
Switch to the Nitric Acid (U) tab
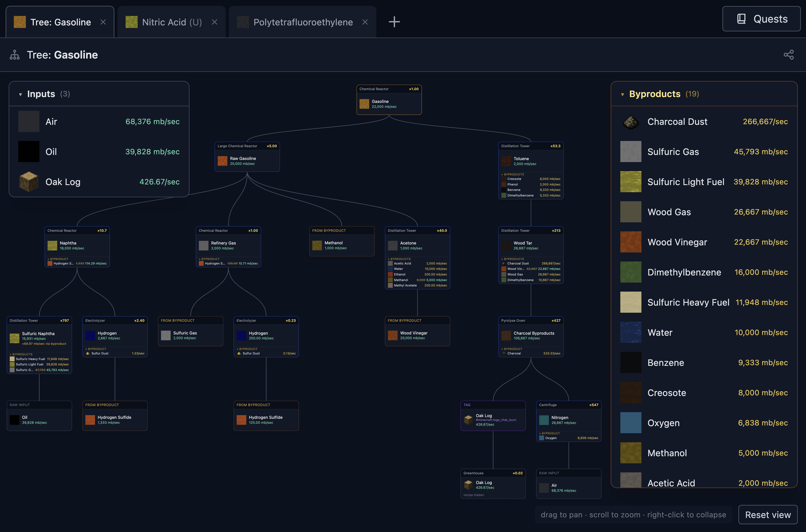point(171,22)
